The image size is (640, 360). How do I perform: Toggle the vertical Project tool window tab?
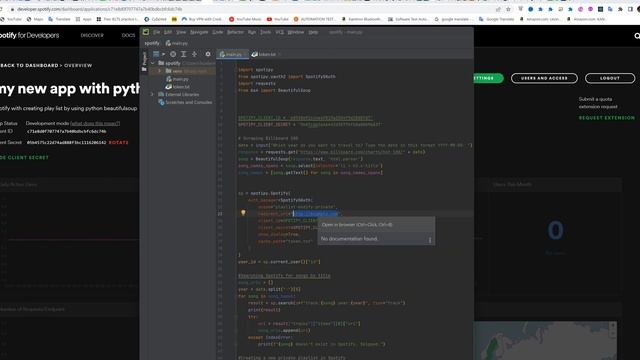144,61
